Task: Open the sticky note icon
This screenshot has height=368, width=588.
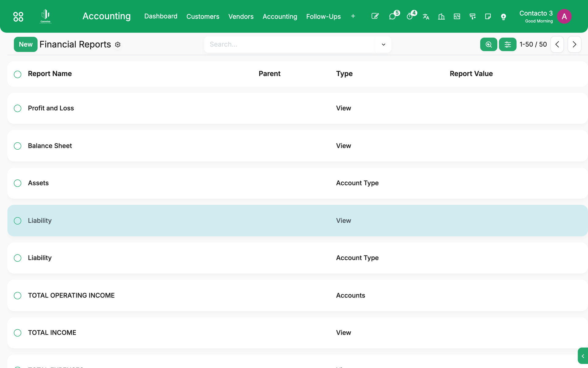Action: (488, 16)
